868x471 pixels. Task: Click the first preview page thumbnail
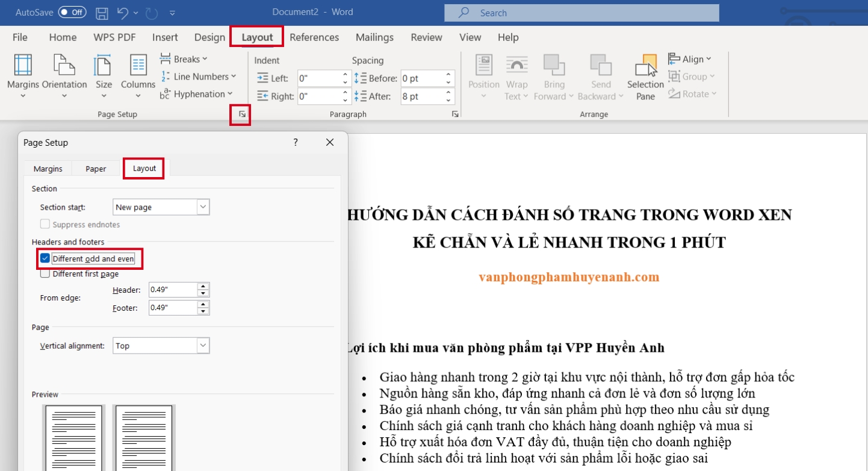(75, 438)
